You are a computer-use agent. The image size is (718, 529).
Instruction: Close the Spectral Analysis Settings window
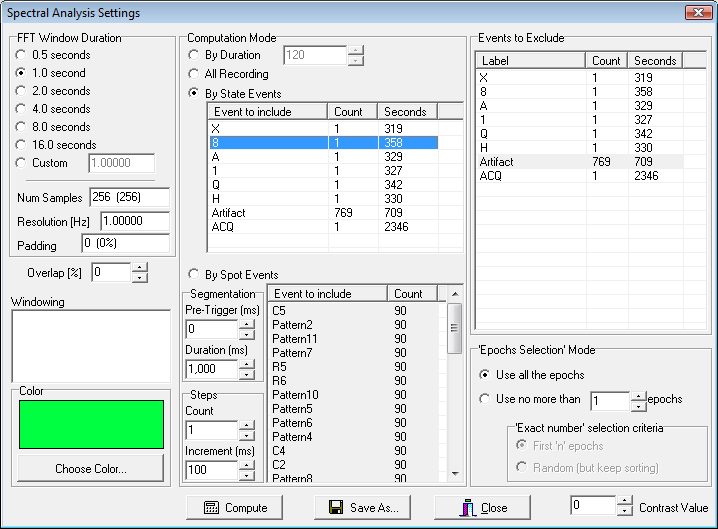tap(698, 12)
